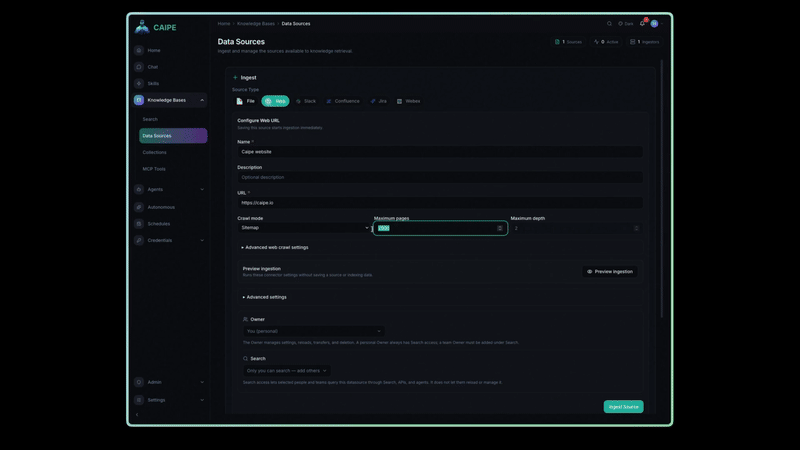Click the Credentials key icon in the sidebar
Image resolution: width=800 pixels, height=450 pixels.
tap(139, 240)
